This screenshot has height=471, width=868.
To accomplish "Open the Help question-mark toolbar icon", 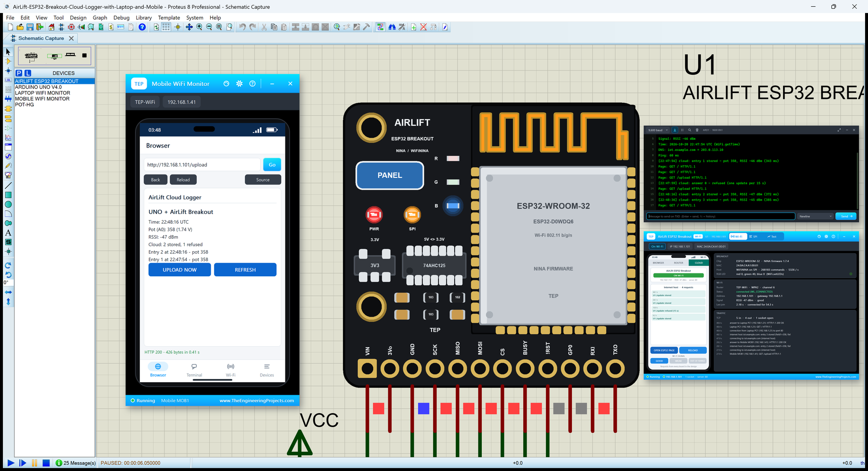I will coord(142,27).
